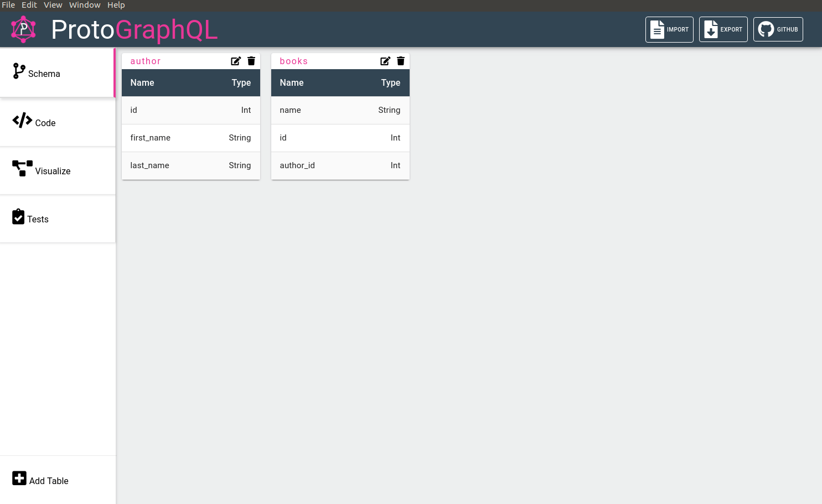Click the ProtoGraphQL logo icon

[23, 29]
